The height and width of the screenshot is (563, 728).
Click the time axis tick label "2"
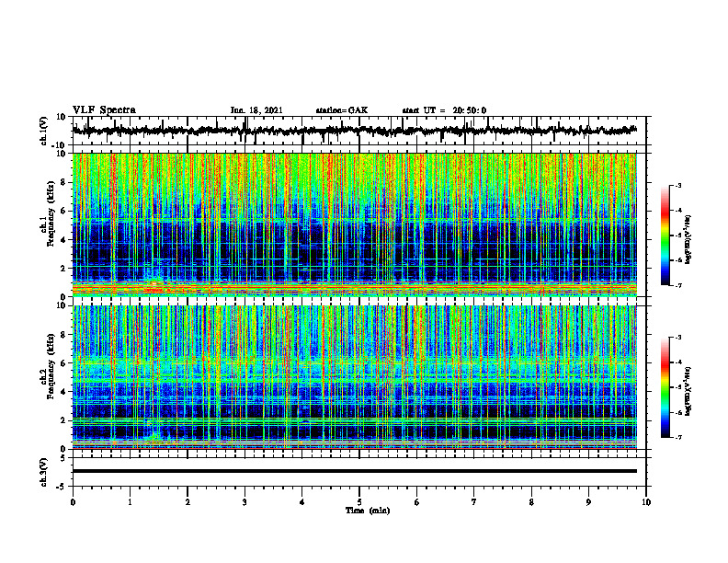[188, 502]
